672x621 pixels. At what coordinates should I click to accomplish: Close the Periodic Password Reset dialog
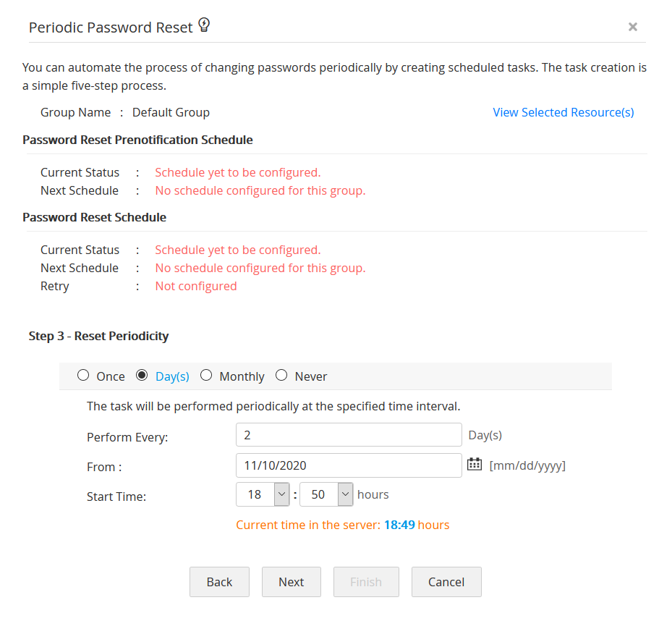click(632, 27)
